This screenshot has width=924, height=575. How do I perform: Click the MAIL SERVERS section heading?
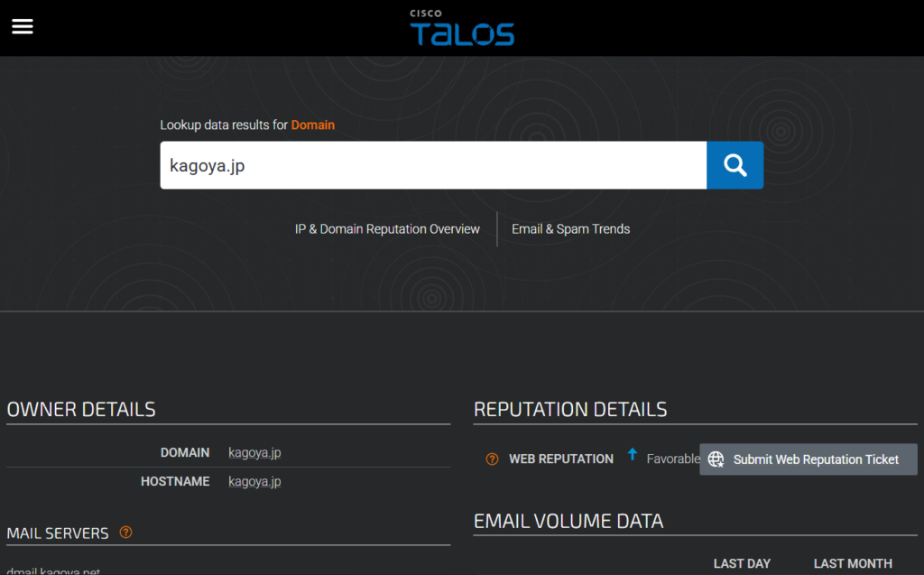[58, 533]
